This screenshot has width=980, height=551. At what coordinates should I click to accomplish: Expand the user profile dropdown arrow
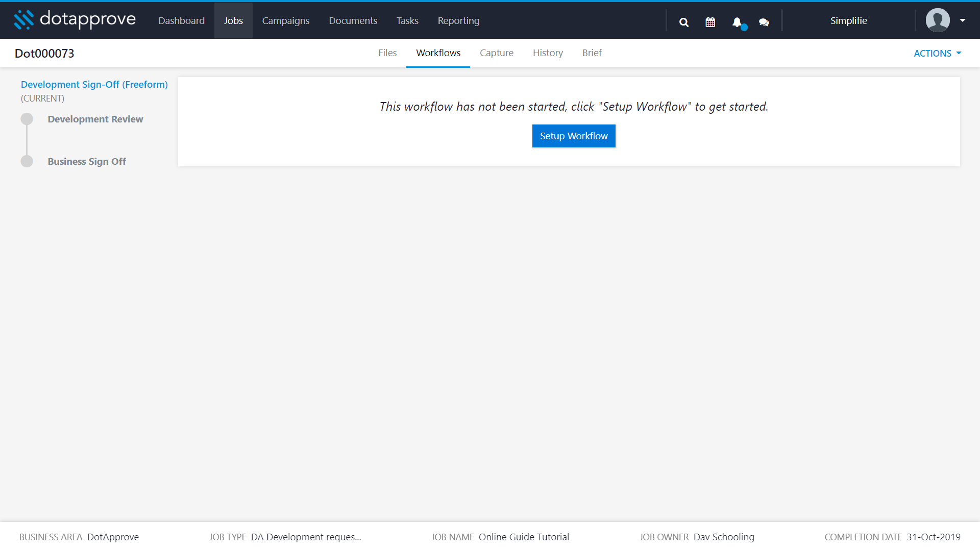963,20
